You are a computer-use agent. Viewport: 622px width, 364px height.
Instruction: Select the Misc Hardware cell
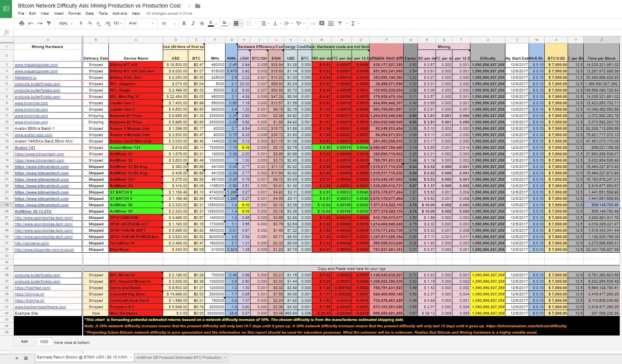[136, 313]
